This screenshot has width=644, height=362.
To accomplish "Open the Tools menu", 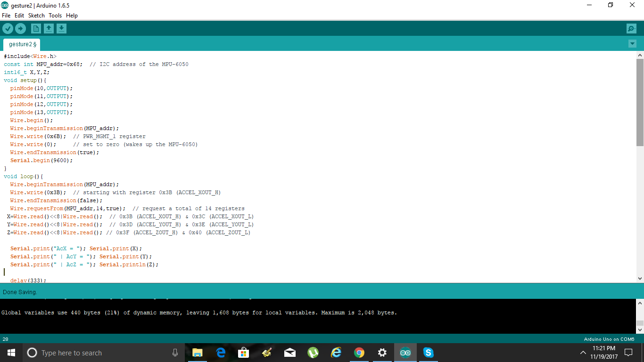I will pos(55,15).
